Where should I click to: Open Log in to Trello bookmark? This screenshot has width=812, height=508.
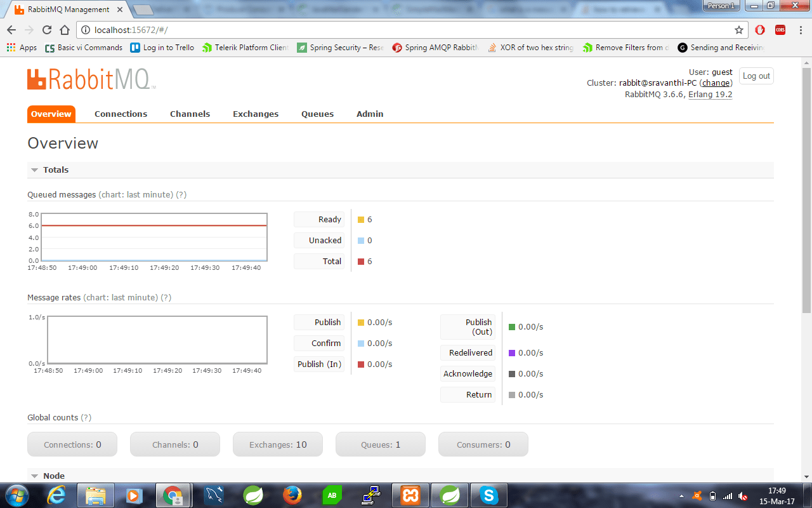pyautogui.click(x=162, y=48)
